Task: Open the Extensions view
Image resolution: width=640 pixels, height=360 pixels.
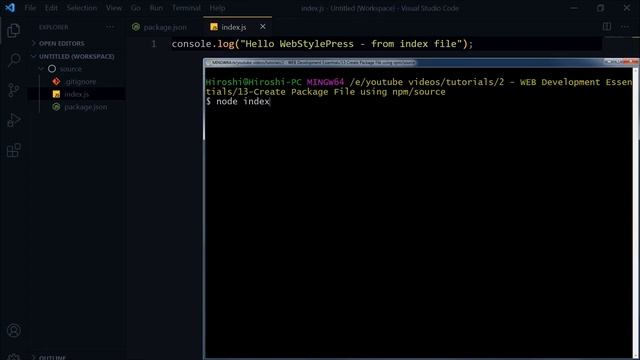Action: [x=13, y=150]
